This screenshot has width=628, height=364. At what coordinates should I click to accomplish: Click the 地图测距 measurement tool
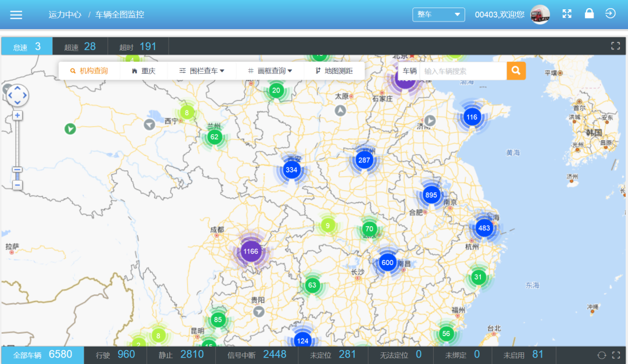coord(334,71)
